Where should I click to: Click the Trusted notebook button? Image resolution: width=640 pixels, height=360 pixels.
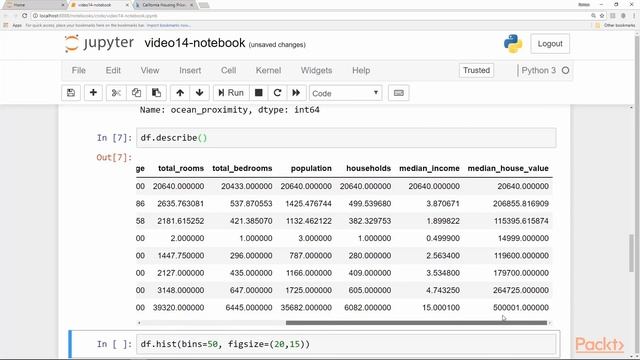[476, 70]
